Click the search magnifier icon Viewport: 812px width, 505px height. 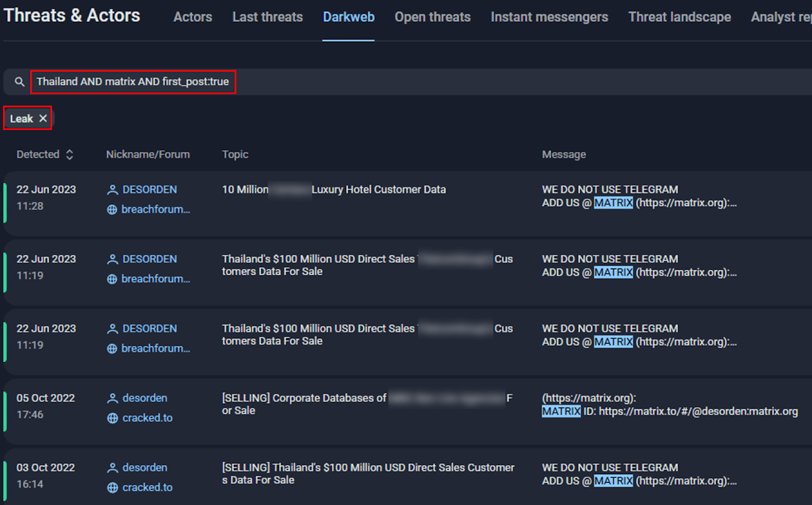pos(19,82)
